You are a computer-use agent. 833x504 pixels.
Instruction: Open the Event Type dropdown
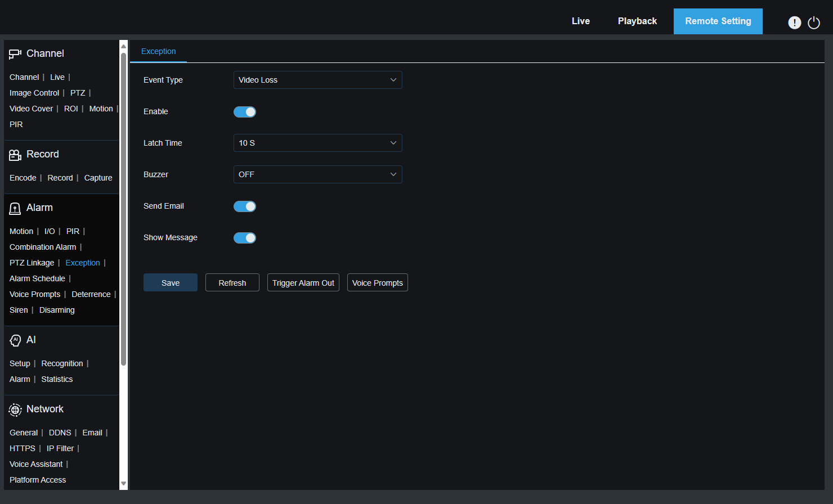click(317, 80)
